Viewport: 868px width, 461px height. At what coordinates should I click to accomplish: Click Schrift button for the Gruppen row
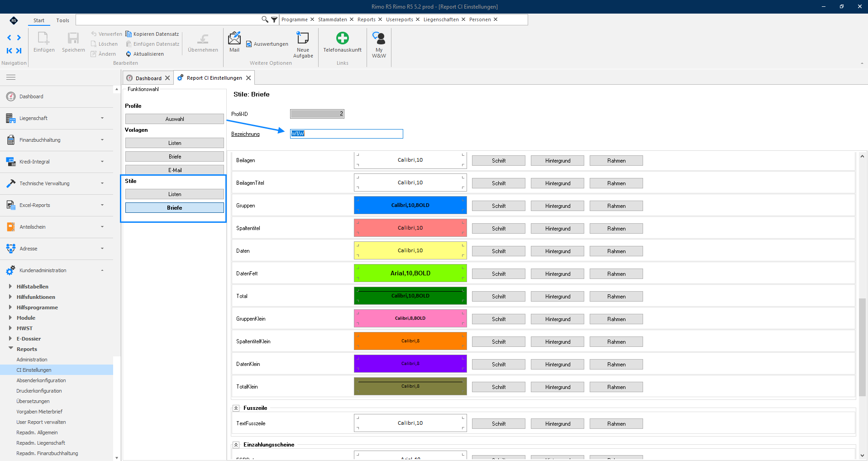click(x=499, y=206)
